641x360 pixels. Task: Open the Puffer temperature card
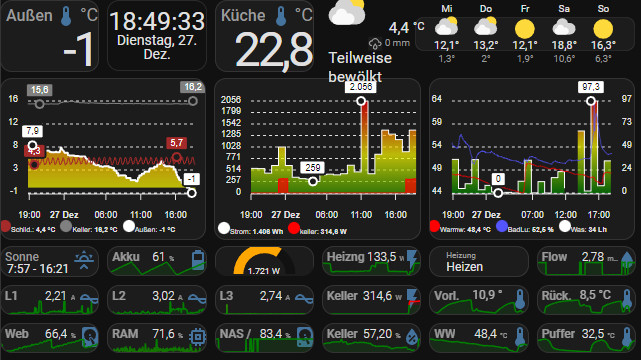pos(586,338)
